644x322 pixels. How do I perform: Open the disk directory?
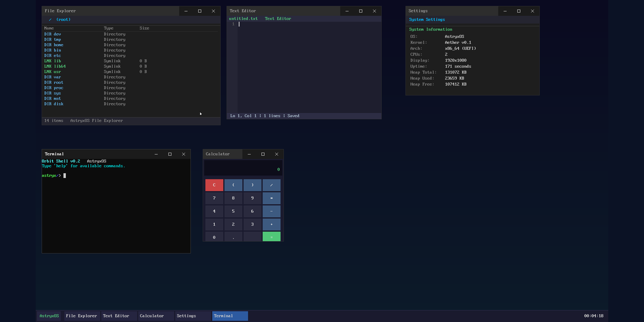coord(131,104)
